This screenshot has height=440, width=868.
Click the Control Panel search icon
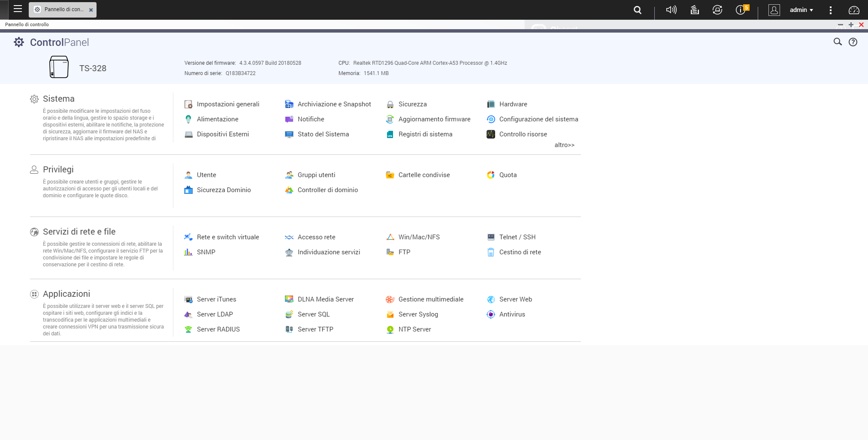[x=838, y=42]
